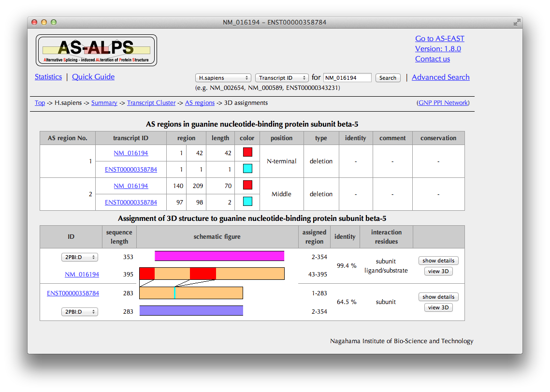Open the Transcript ID search type dropdown

282,78
